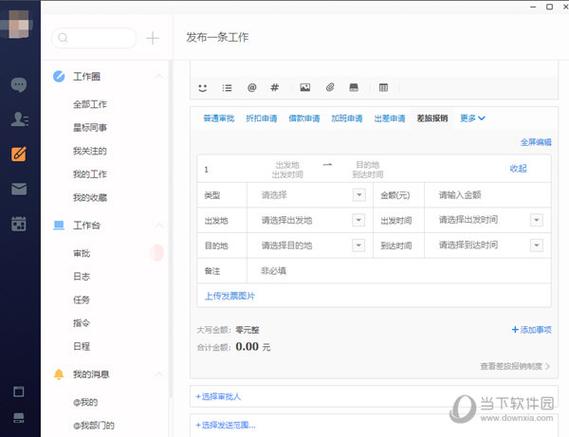Screen dimensions: 569x437
Task: Expand the 更多 dropdown of approval types
Action: [x=472, y=118]
